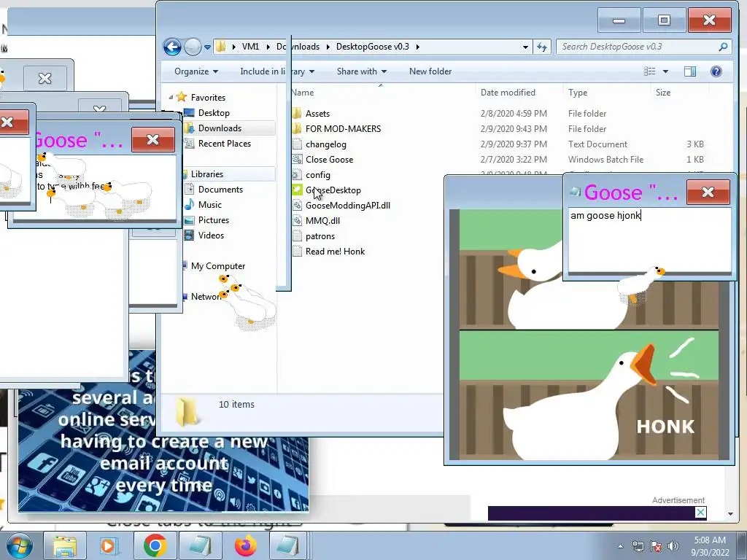Refresh the folder view
747x560 pixels.
(x=542, y=47)
